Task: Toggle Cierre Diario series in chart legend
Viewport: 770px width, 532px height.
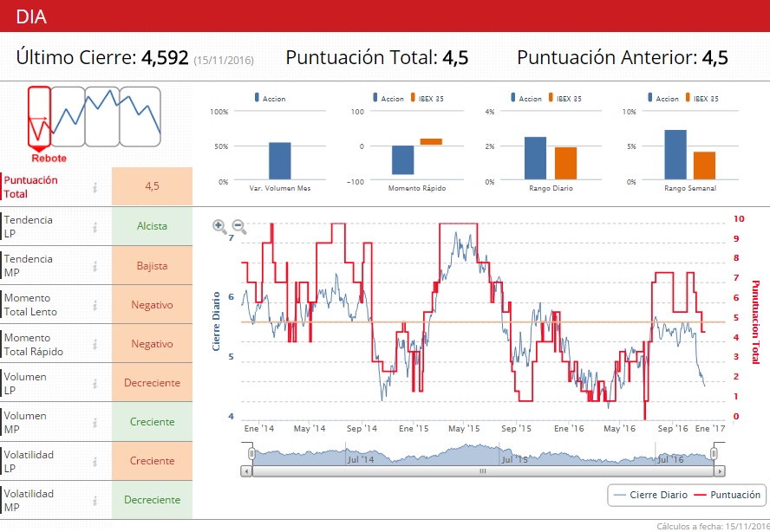Action: pyautogui.click(x=650, y=495)
